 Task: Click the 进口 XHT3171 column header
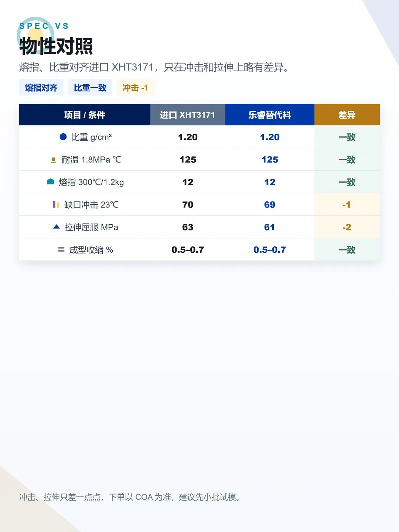[188, 115]
